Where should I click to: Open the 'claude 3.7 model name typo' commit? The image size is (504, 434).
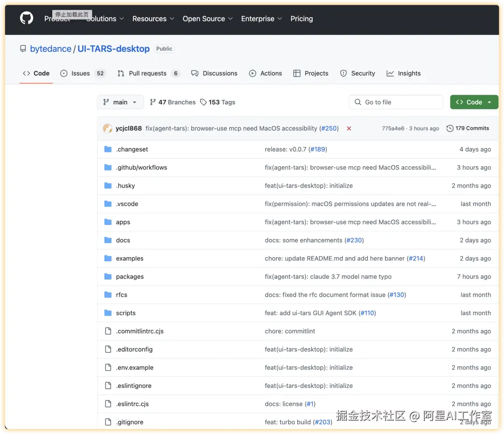[x=328, y=276]
